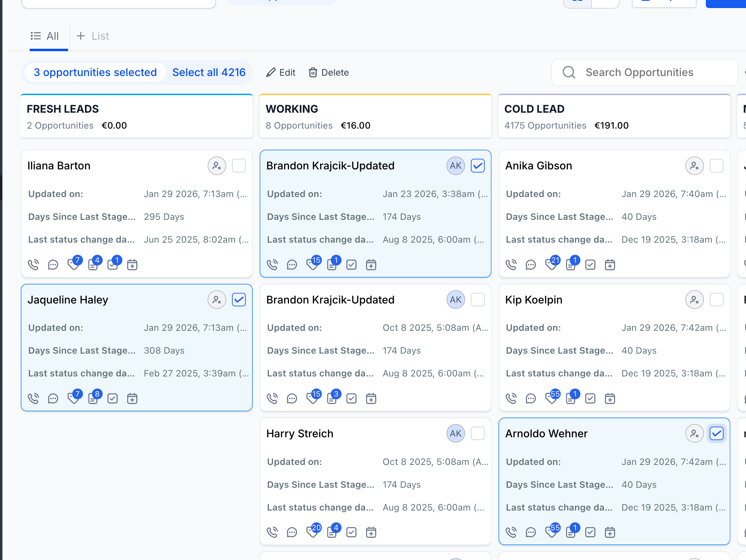
Task: Uncheck Jaqueline Haley opportunity checkbox
Action: point(239,300)
